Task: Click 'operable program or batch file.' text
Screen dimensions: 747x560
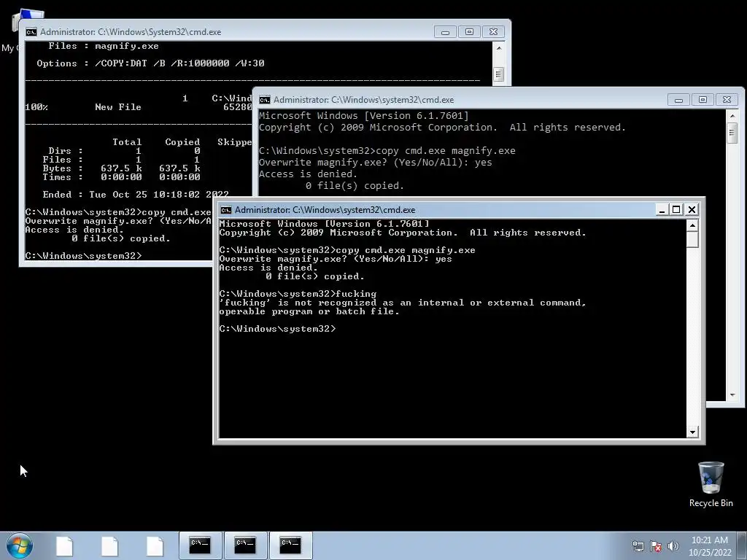Action: coord(309,311)
